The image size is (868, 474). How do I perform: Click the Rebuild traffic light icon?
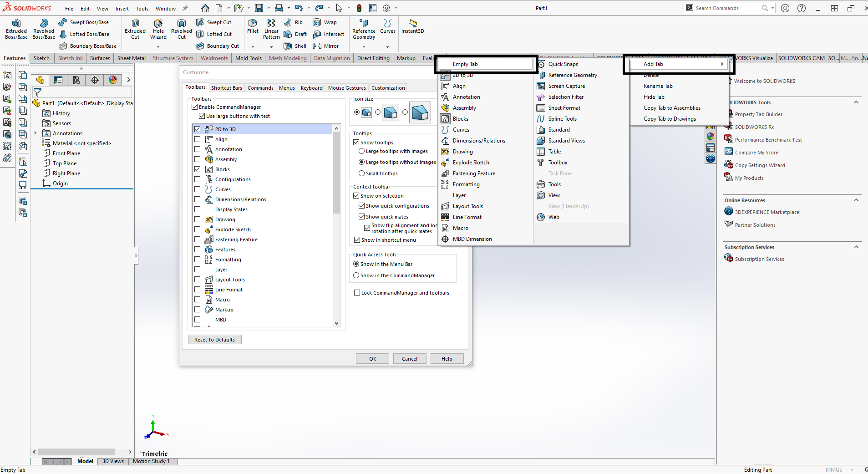(x=359, y=8)
